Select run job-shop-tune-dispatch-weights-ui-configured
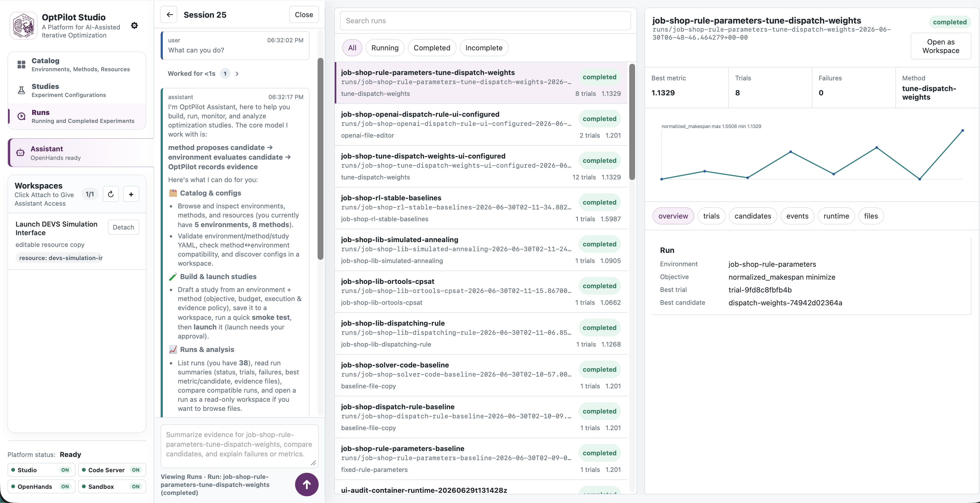This screenshot has width=980, height=503. click(x=481, y=166)
